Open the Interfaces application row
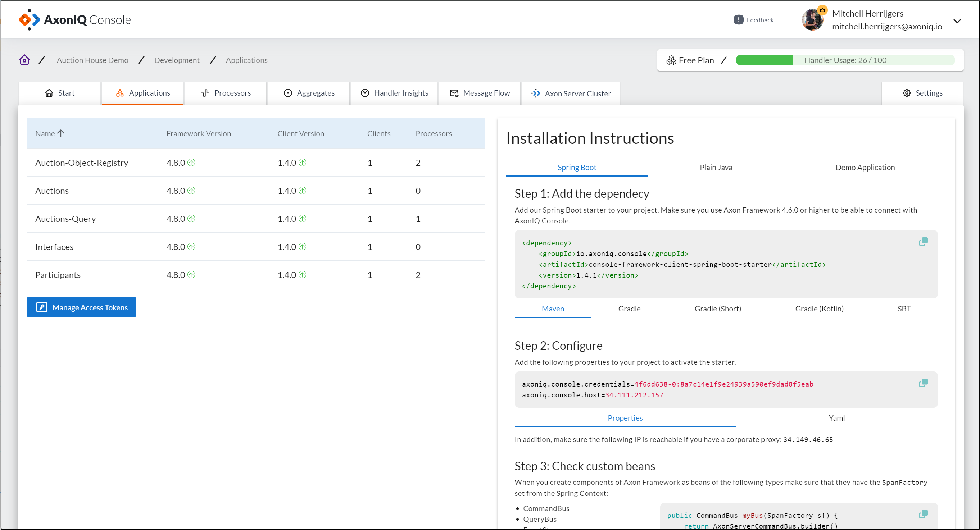The width and height of the screenshot is (980, 530). click(x=256, y=247)
